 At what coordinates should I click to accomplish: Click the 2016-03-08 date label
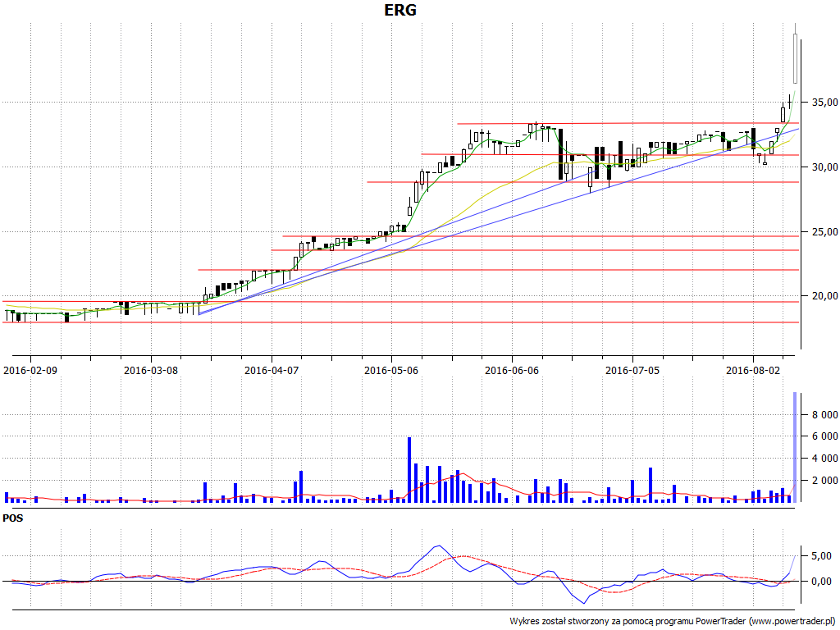pos(151,370)
